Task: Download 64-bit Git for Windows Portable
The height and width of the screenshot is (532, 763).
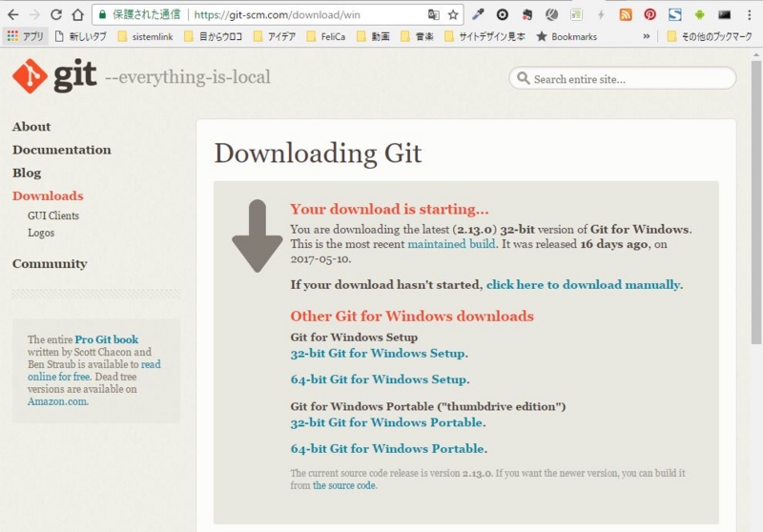Action: pyautogui.click(x=387, y=448)
